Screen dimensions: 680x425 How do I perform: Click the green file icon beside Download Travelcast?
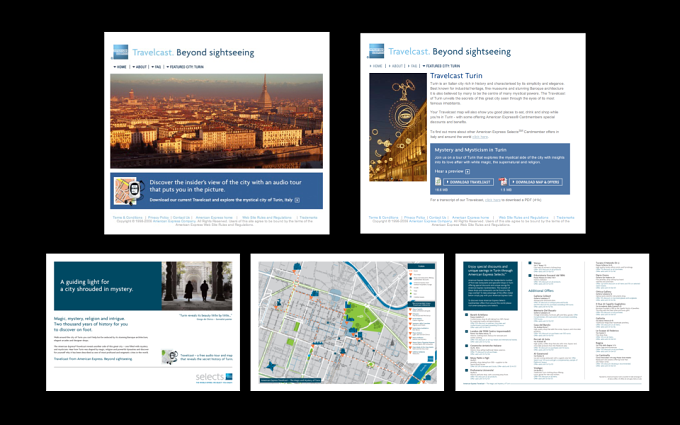438,182
